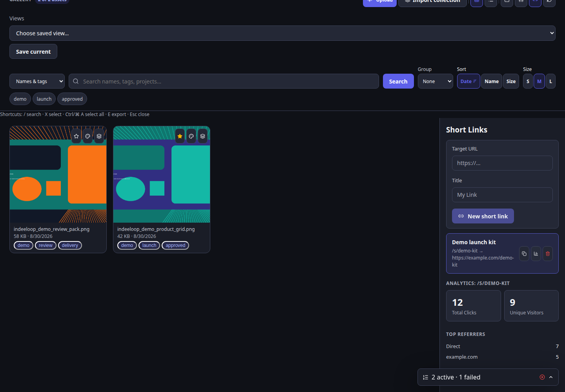This screenshot has width=565, height=392.
Task: Sort assets by Size
Action: pos(511,81)
